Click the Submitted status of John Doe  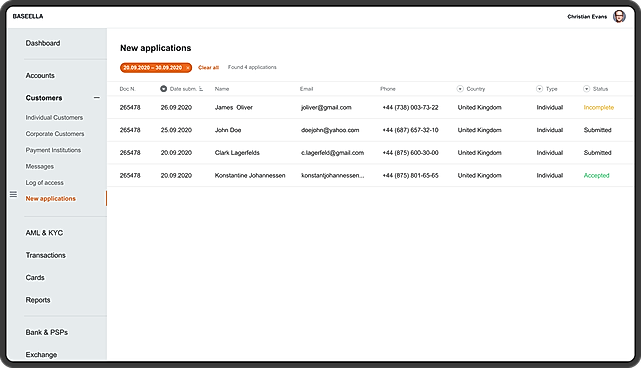click(x=597, y=130)
